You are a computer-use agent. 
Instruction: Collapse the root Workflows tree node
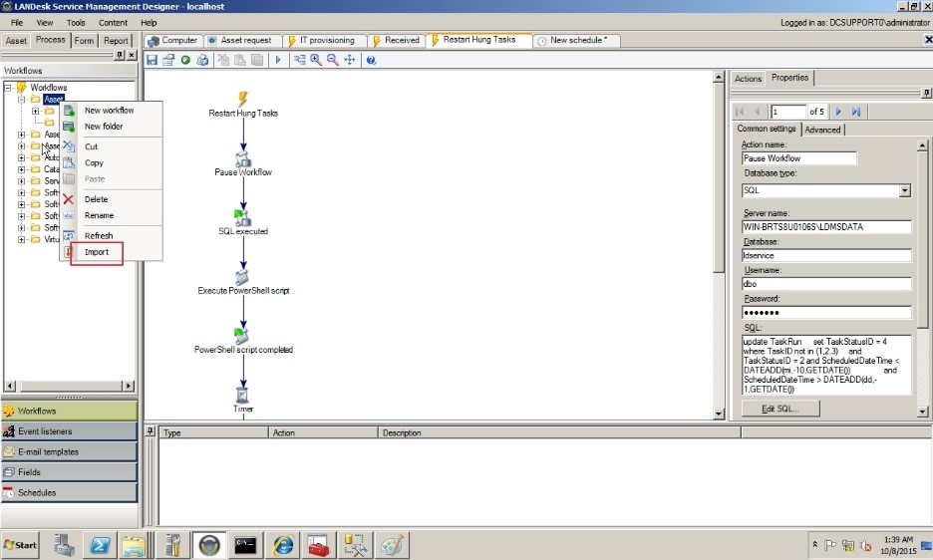coord(8,88)
